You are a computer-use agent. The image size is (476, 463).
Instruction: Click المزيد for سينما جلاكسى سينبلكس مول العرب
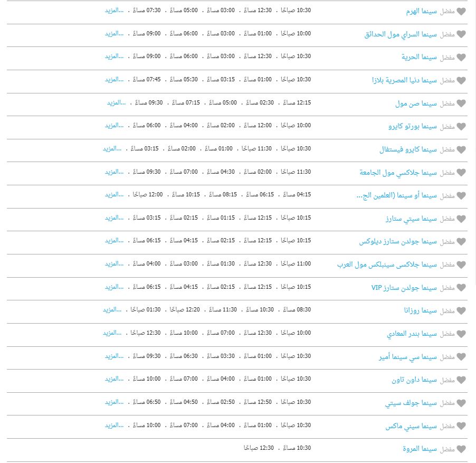click(x=114, y=264)
